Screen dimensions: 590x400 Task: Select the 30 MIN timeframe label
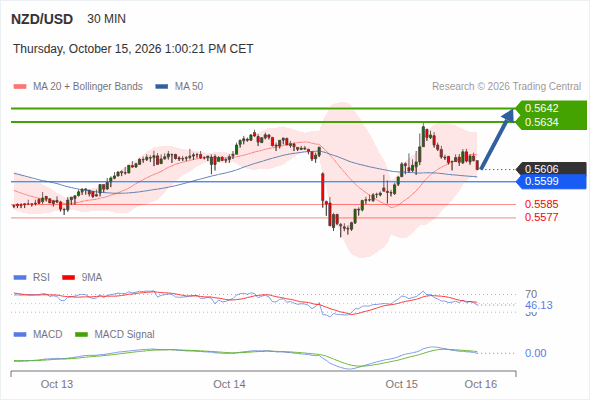106,19
